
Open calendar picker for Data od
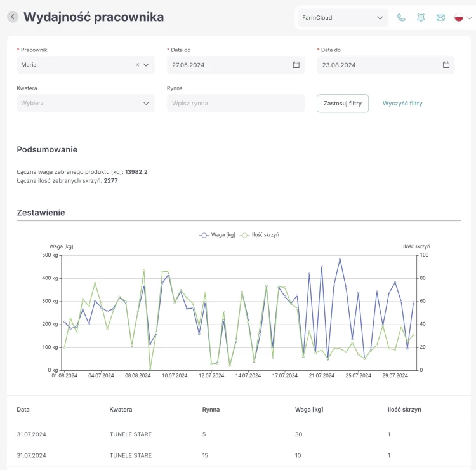point(296,64)
